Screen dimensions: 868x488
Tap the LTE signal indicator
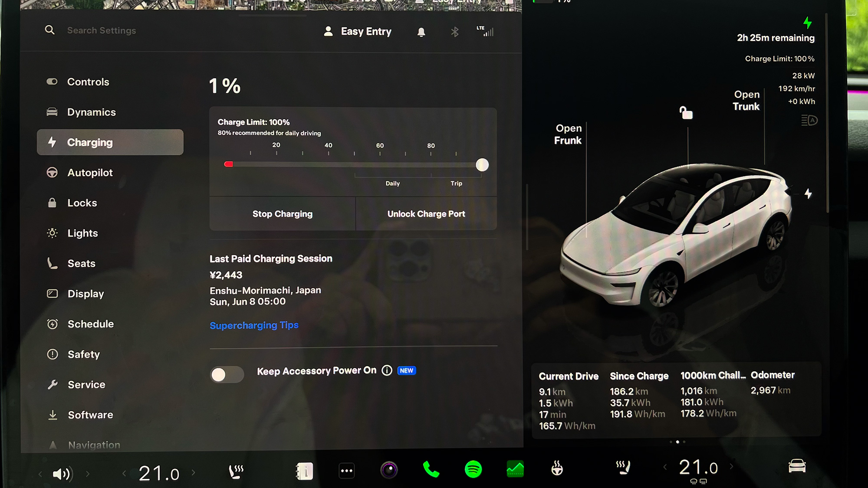point(485,31)
